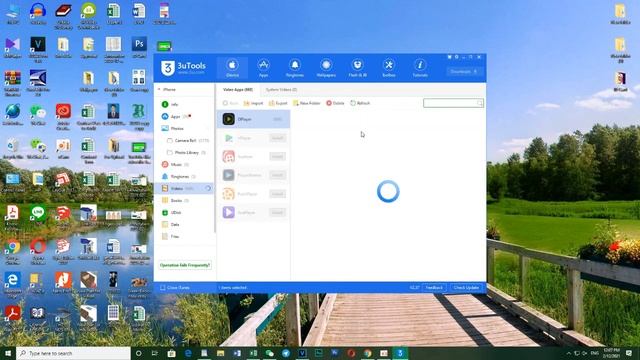Open the Flash & JB section
Viewport: 640px width, 360px height.
tap(358, 68)
